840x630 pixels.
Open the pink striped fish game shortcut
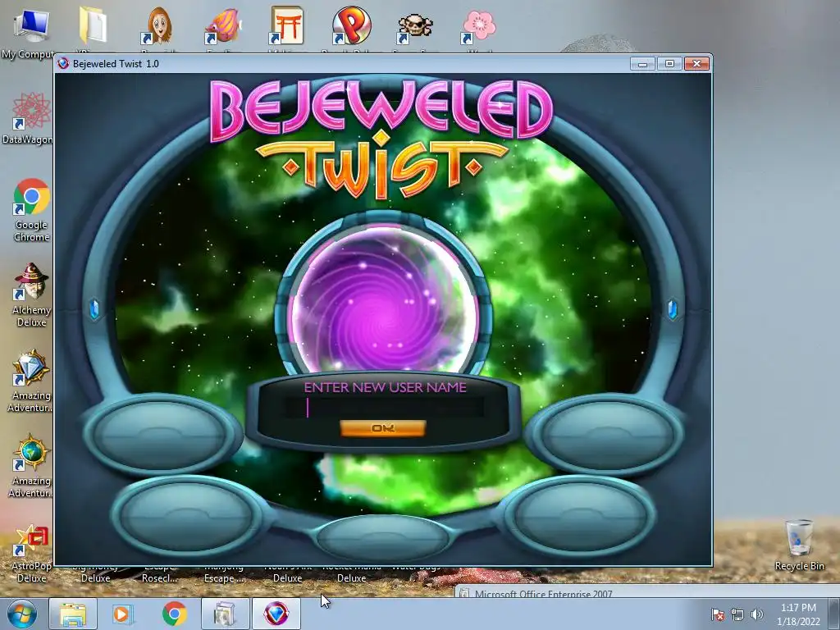(222, 25)
